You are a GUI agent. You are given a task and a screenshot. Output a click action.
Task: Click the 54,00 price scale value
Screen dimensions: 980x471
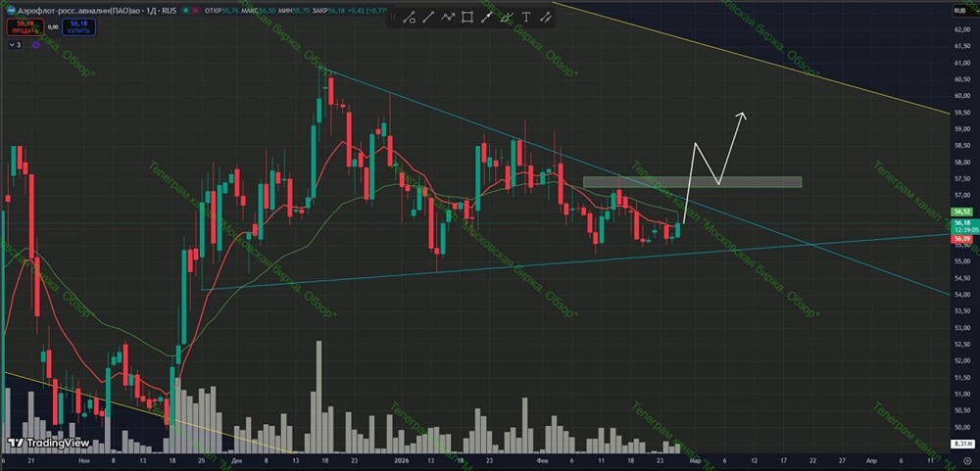[962, 294]
